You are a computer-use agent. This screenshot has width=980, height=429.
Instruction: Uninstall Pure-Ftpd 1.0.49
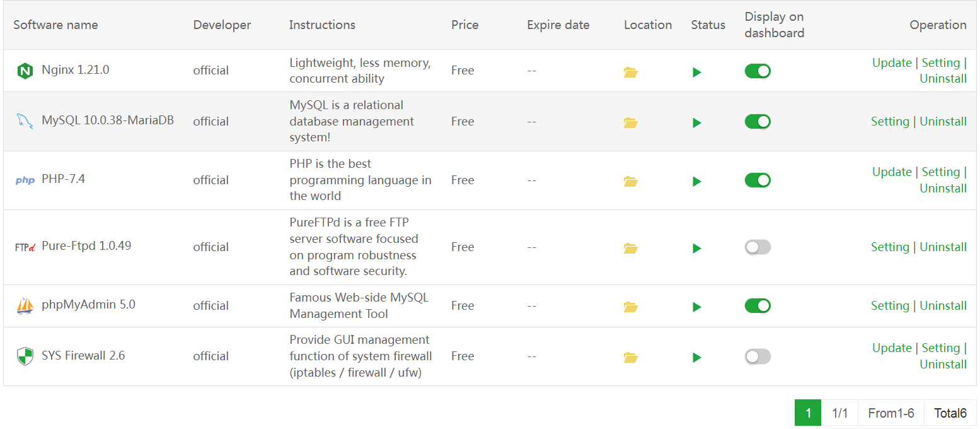[943, 247]
